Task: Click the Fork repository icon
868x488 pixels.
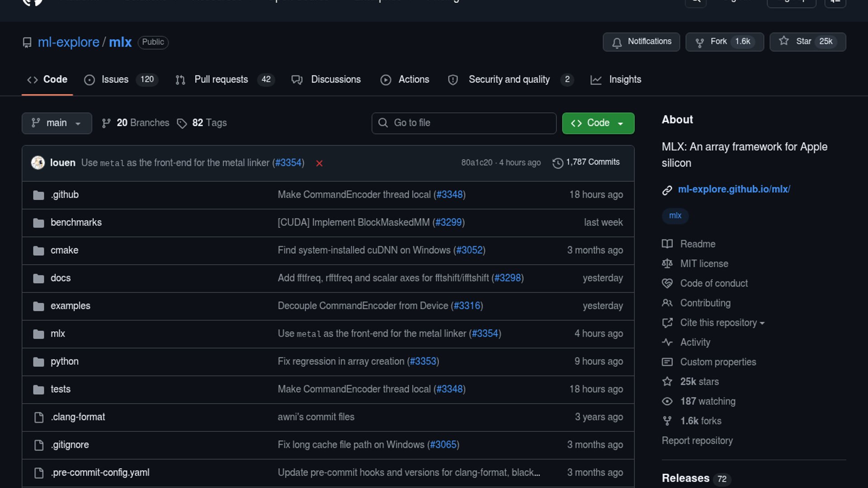Action: point(699,42)
